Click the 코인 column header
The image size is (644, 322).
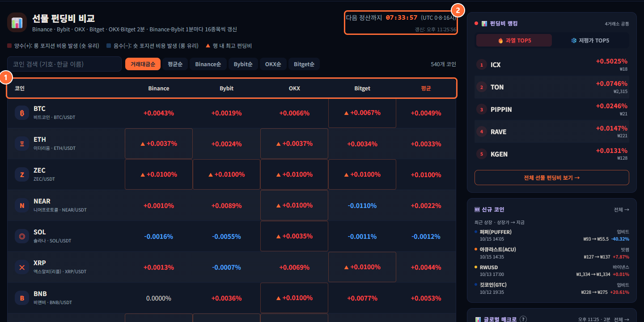pyautogui.click(x=20, y=89)
